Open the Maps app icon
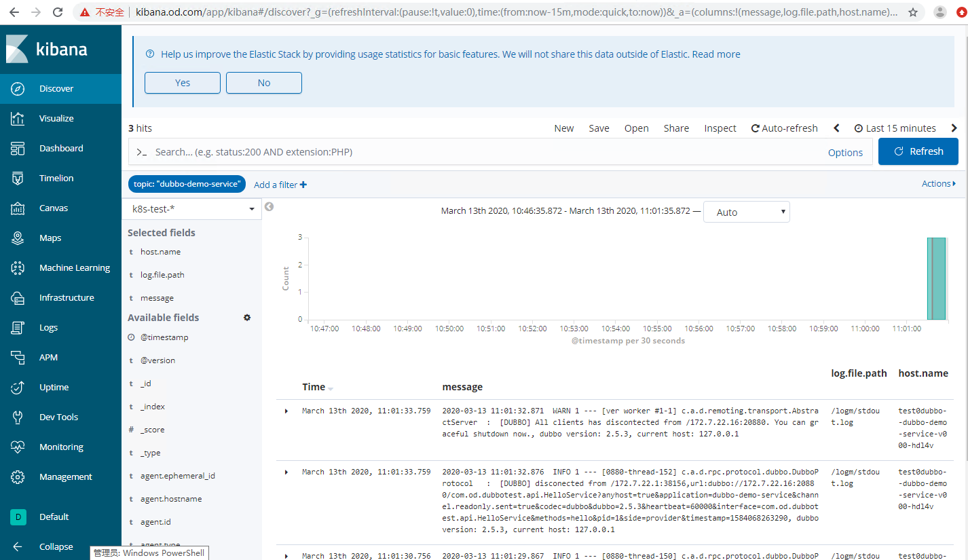This screenshot has height=560, width=968. (x=18, y=238)
